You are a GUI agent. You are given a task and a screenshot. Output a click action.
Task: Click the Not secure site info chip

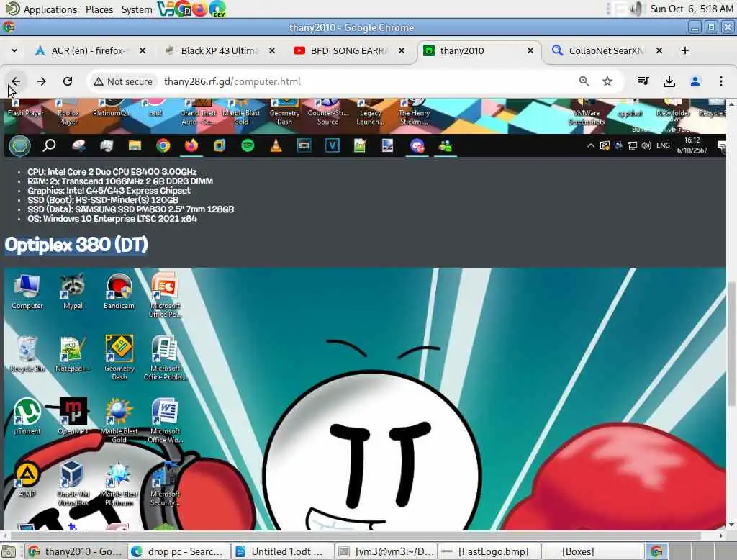[x=123, y=81]
